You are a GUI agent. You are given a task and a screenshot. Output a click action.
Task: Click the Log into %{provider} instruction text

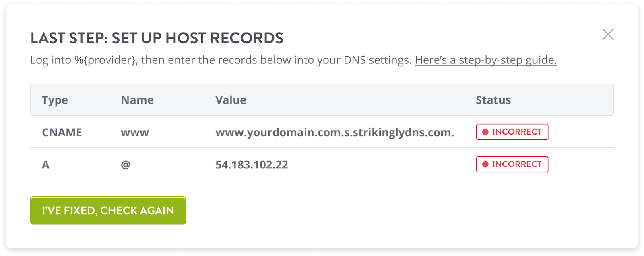tap(83, 60)
